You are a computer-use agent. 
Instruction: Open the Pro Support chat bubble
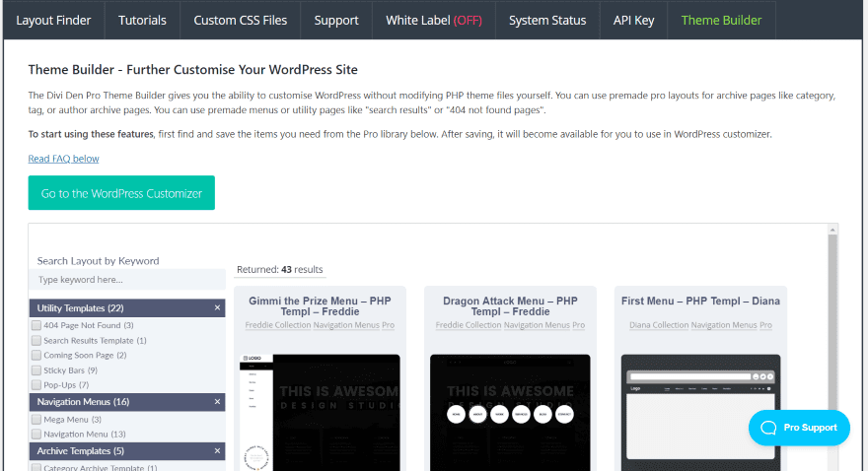click(799, 428)
